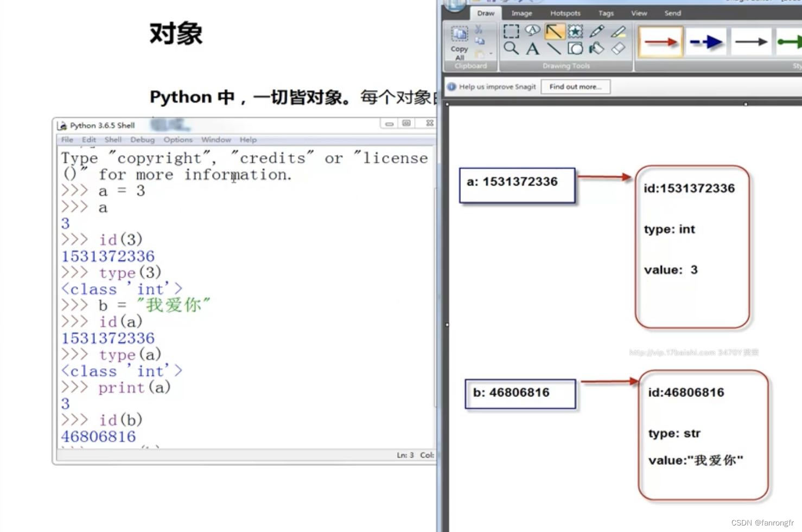Select the Text tool in Snagit
Image resolution: width=802 pixels, height=532 pixels.
532,49
